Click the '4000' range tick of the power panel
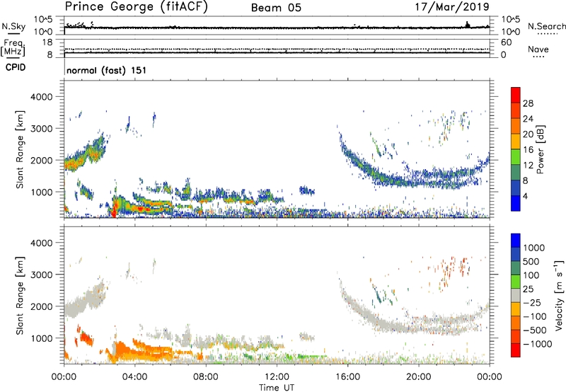This screenshot has height=392, width=566. 41,97
